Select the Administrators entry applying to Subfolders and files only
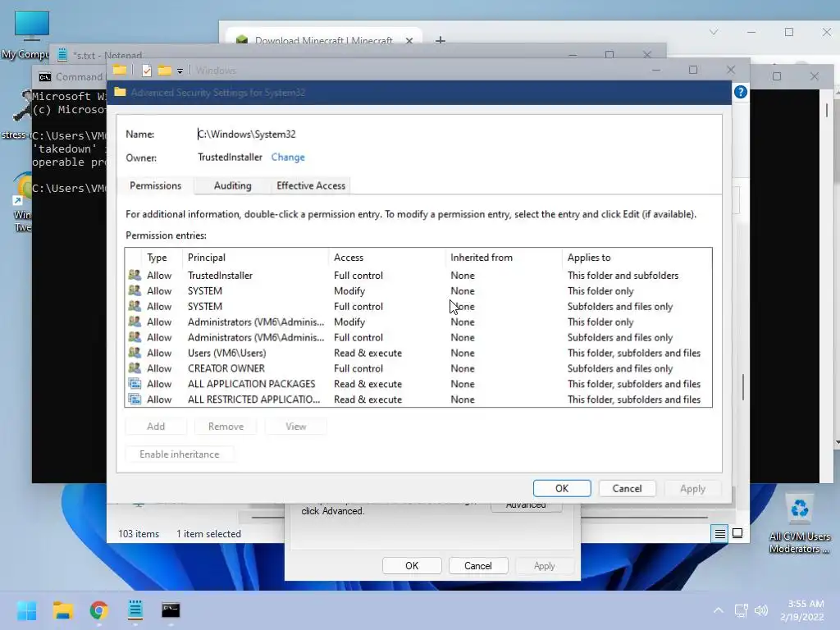 [x=418, y=337]
